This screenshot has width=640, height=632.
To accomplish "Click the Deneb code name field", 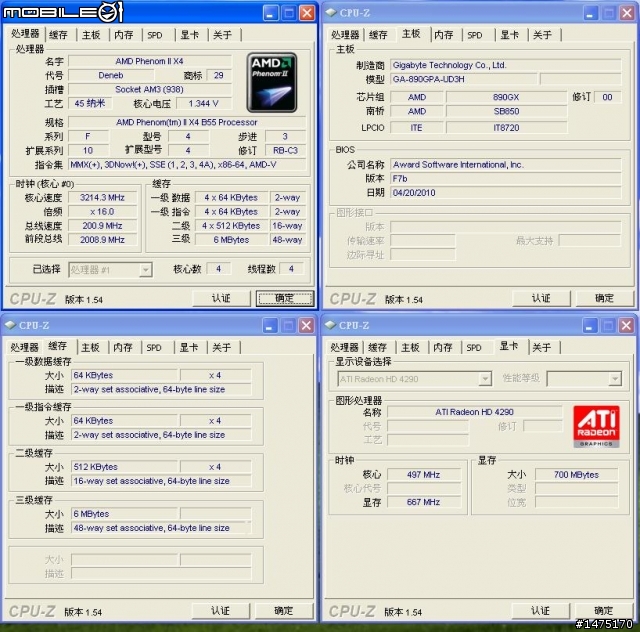I will pyautogui.click(x=111, y=76).
